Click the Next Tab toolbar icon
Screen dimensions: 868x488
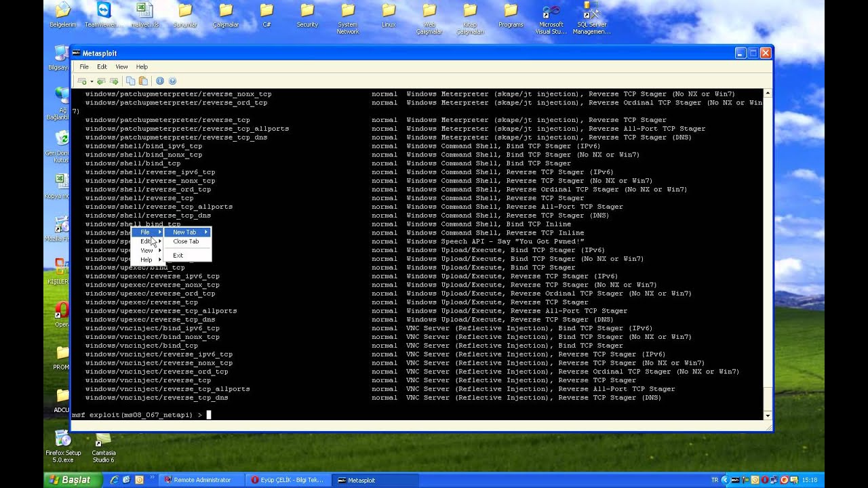click(114, 81)
